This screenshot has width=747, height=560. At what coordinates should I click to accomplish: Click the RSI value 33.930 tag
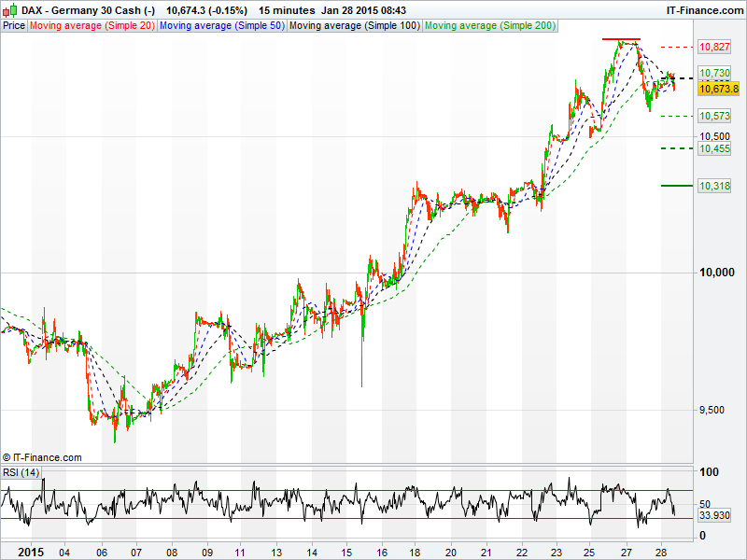(714, 514)
